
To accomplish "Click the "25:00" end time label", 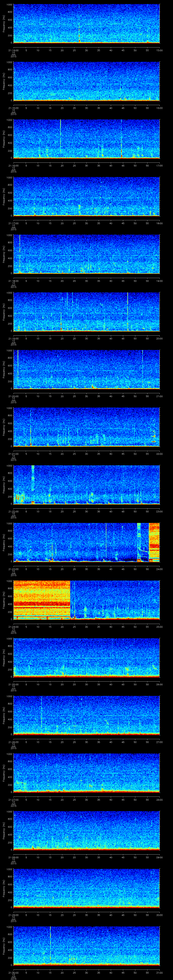I will click(160, 627).
